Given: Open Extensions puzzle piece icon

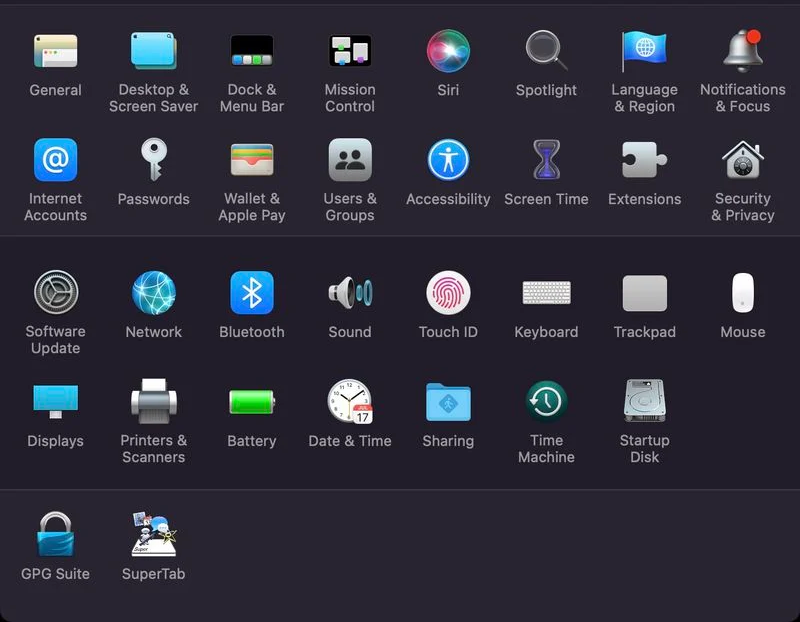Looking at the screenshot, I should 644,160.
